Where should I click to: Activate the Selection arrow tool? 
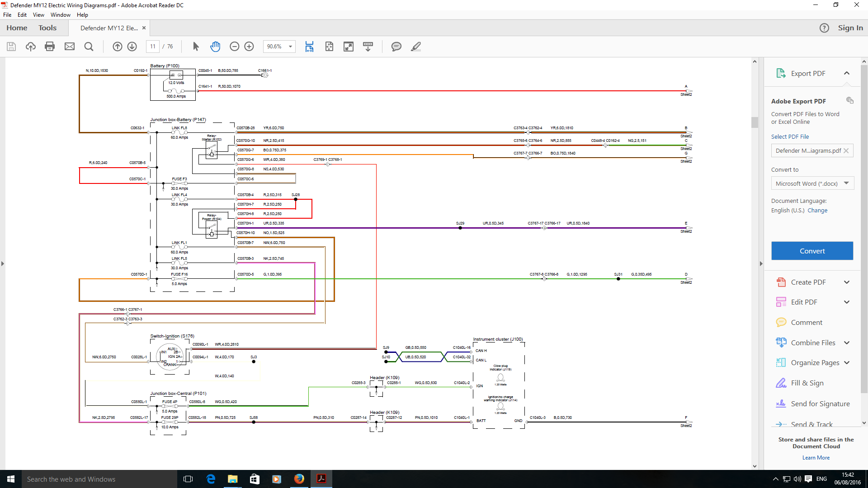click(196, 47)
